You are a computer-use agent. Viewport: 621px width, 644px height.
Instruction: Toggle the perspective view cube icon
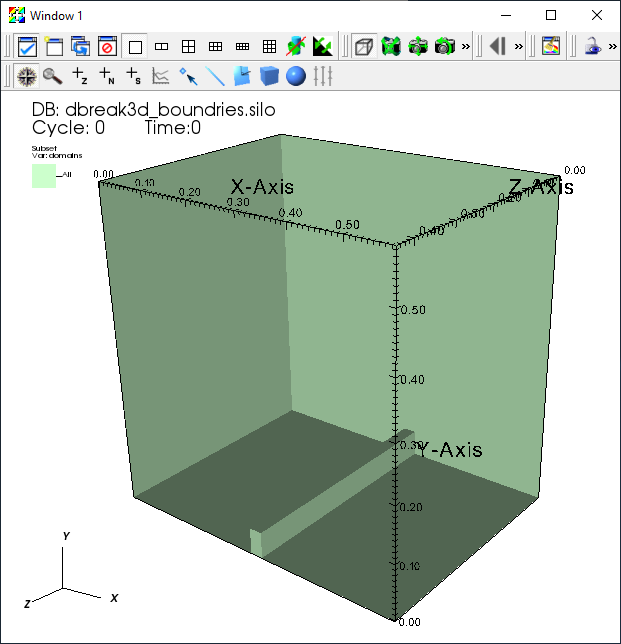[364, 46]
